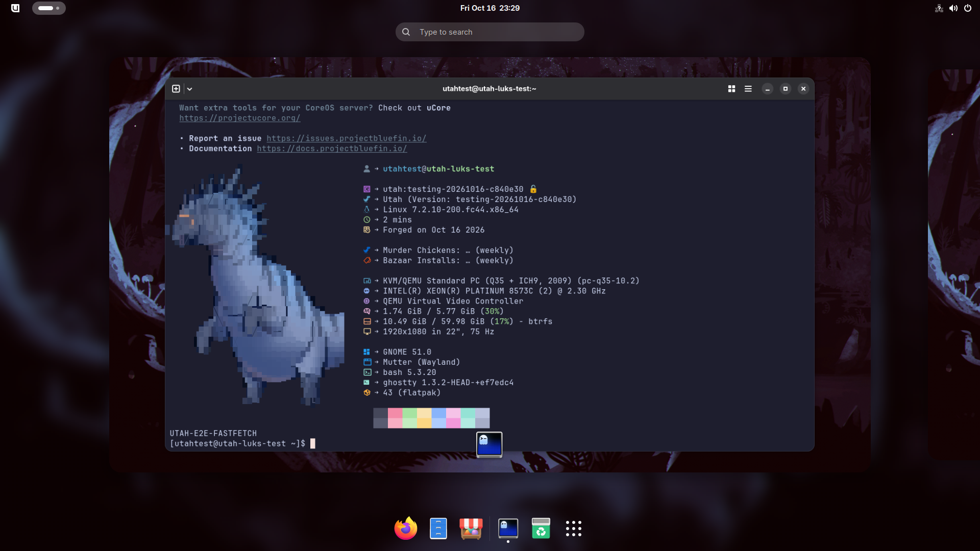Click the logo icon in top-left corner
Viewport: 980px width, 551px height.
(15, 8)
